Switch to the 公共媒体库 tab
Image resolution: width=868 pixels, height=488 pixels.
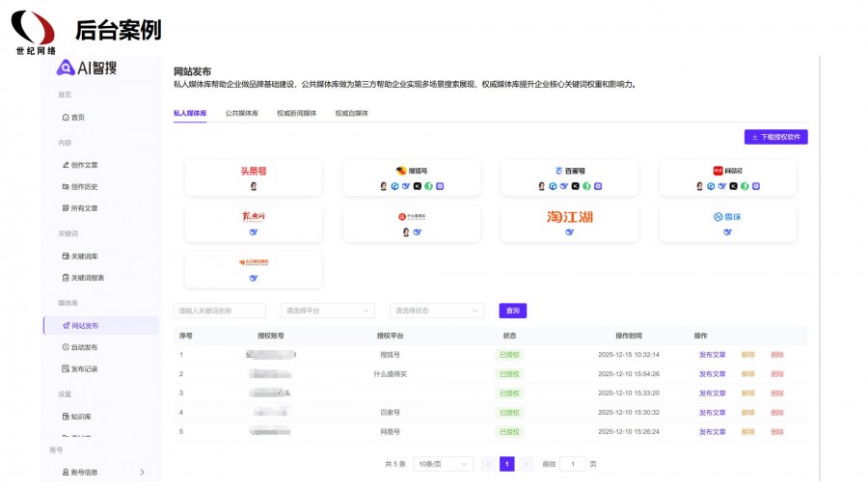(x=241, y=113)
